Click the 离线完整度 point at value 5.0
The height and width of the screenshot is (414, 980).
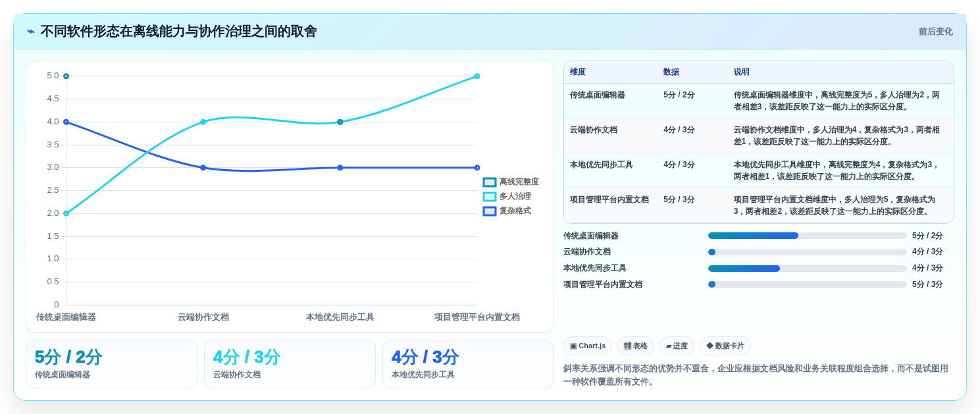coord(66,76)
